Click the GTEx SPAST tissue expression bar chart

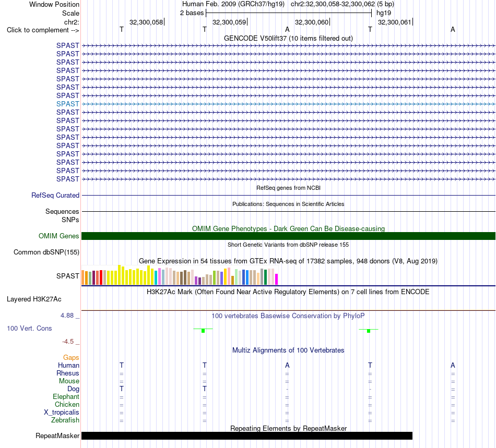point(180,275)
